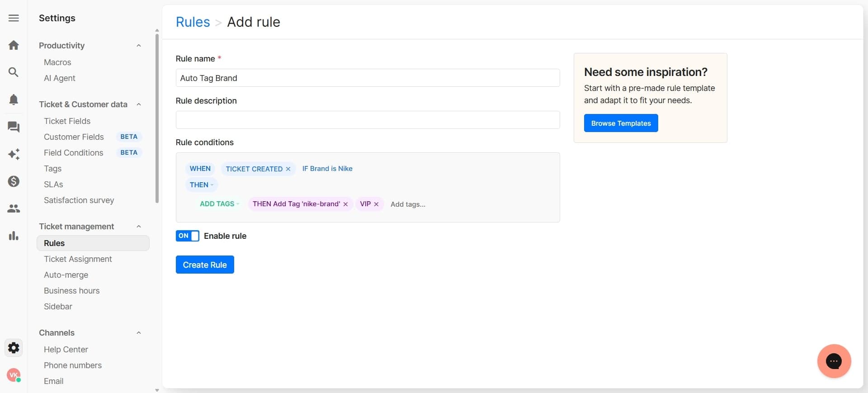
Task: Open statistics bar chart icon
Action: point(14,236)
